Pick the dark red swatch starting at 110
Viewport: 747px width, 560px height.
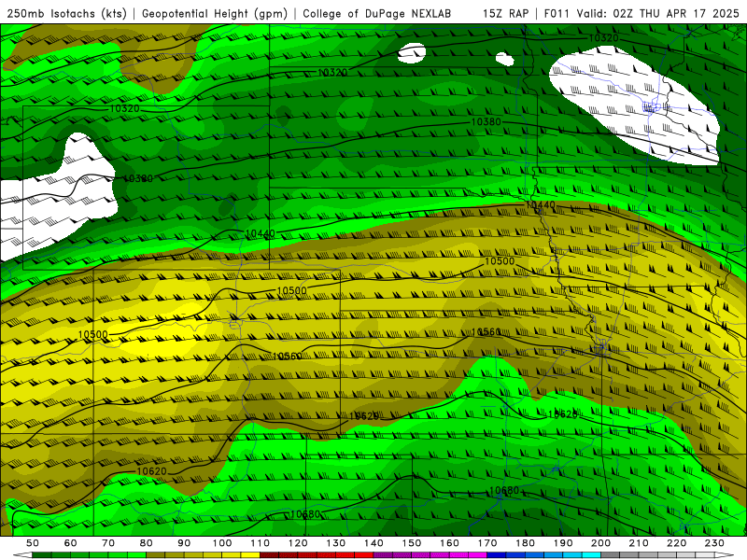269,554
